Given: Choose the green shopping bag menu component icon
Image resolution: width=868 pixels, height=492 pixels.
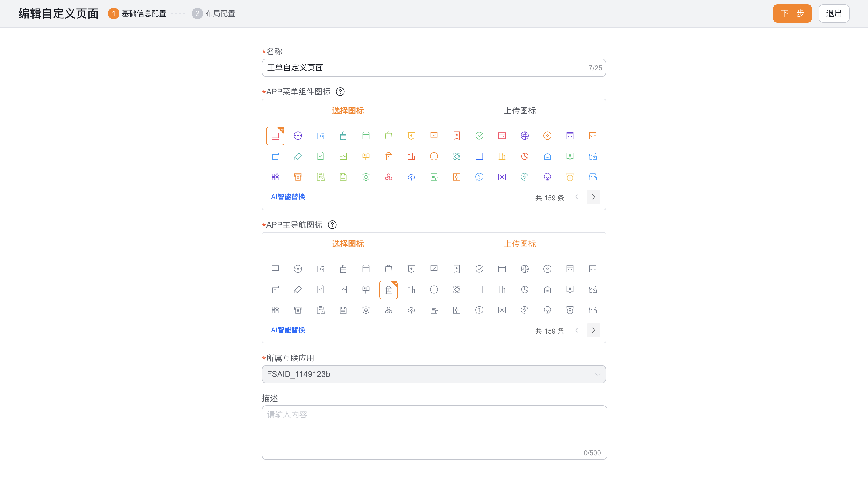Looking at the screenshot, I should [x=389, y=136].
